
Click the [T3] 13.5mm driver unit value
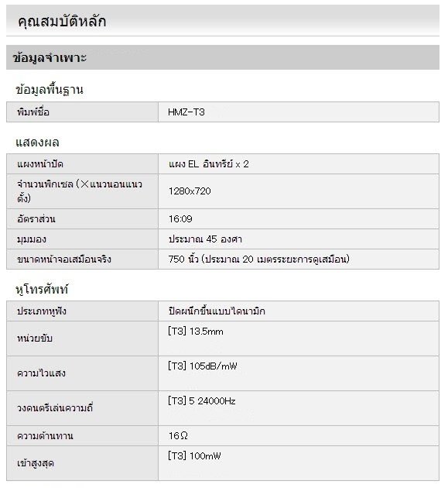tap(196, 332)
